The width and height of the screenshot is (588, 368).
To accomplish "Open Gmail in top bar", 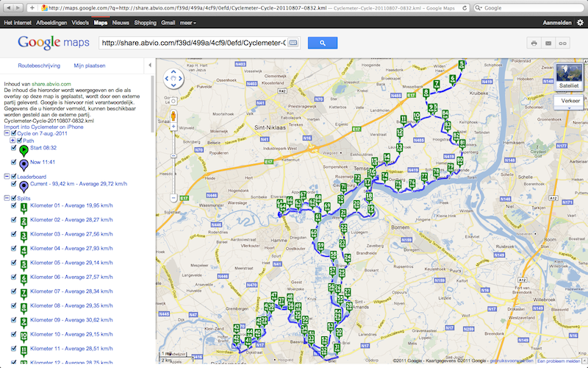I will pos(168,23).
